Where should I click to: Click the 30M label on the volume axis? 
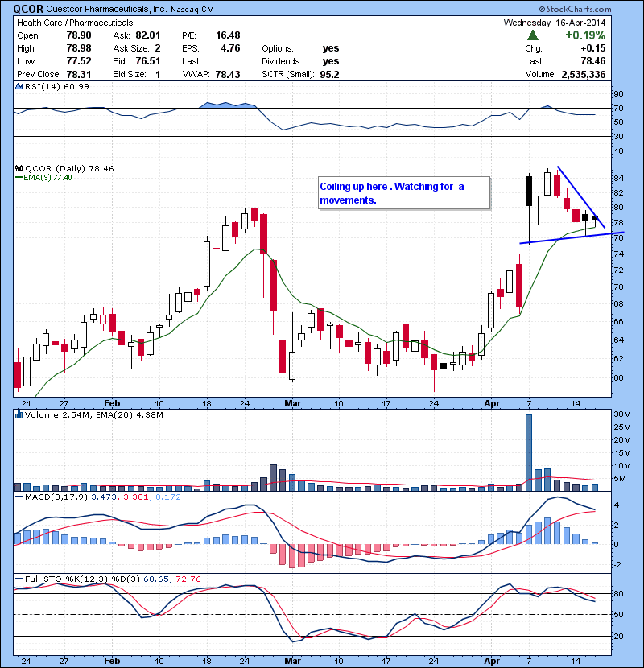click(621, 414)
